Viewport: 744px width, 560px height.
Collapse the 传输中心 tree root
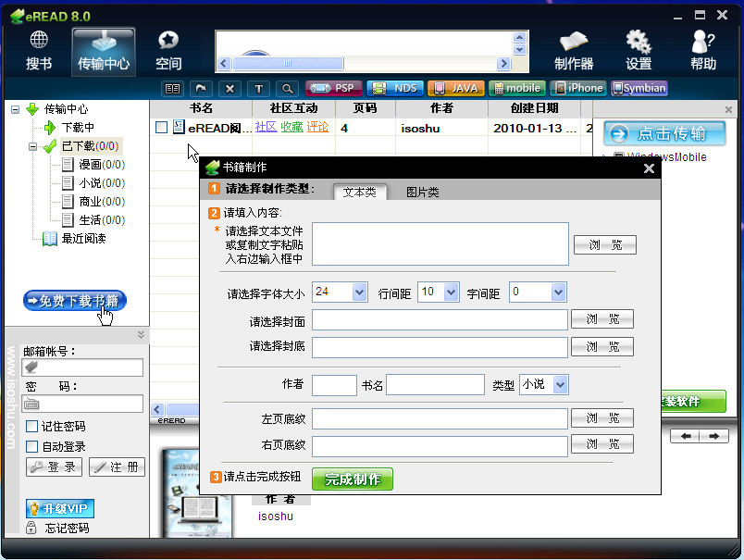coord(15,109)
